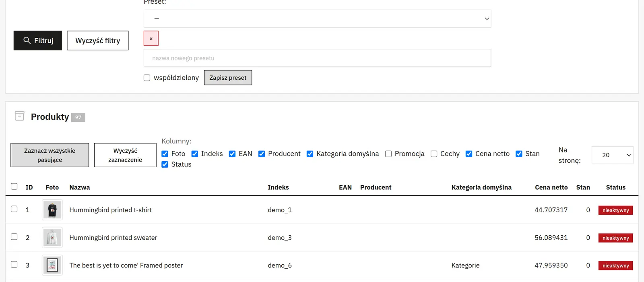Click Wyczyść zaznaczenie button
The width and height of the screenshot is (644, 282).
(125, 155)
